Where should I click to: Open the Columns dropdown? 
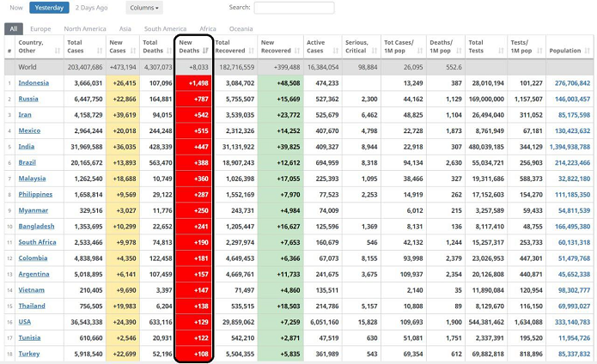pos(143,8)
